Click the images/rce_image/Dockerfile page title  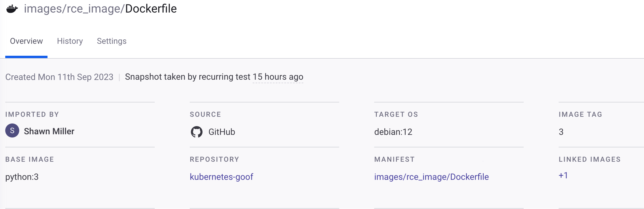tap(100, 9)
